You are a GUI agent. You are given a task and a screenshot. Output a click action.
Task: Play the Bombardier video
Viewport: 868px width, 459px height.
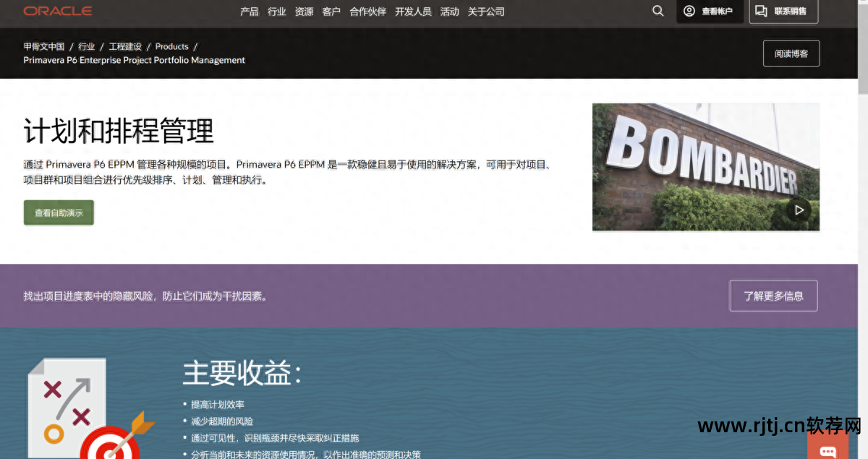[799, 210]
